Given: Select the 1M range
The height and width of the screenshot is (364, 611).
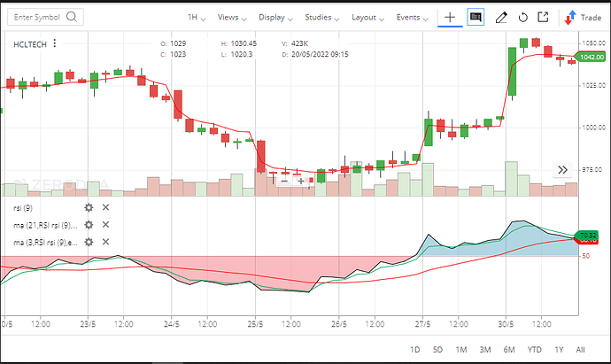Looking at the screenshot, I should 461,350.
